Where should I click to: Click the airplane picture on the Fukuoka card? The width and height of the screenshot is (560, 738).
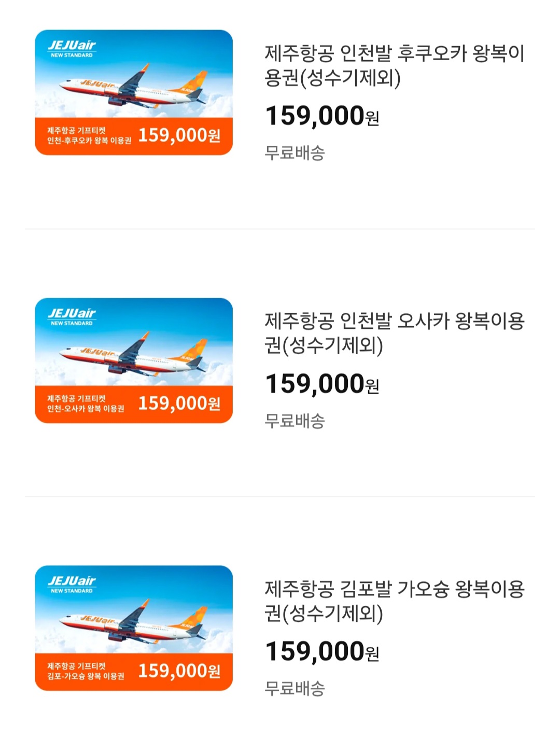pyautogui.click(x=133, y=88)
